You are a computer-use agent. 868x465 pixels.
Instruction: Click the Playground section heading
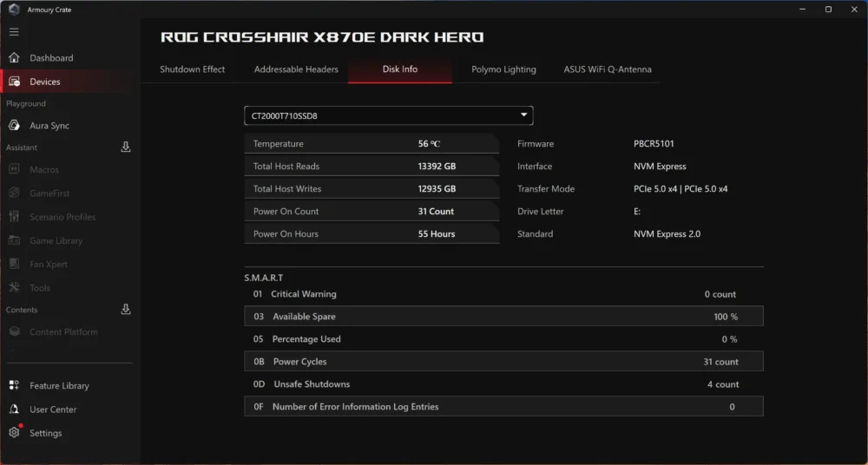coord(26,103)
